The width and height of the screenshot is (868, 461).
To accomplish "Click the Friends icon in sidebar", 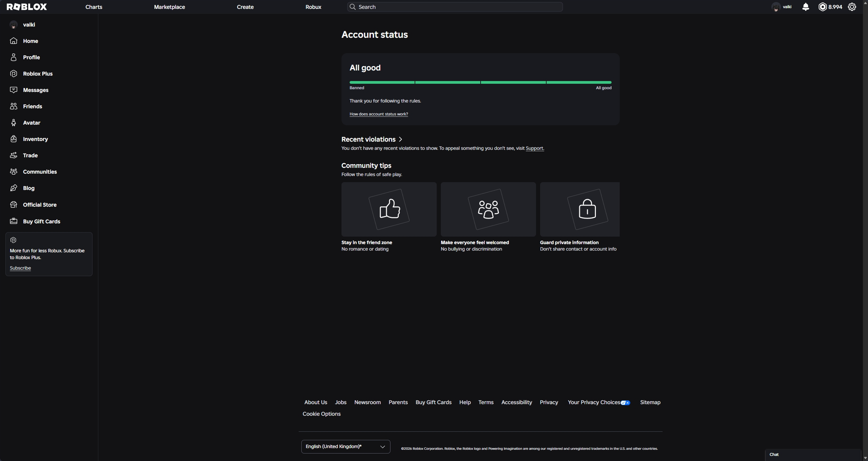I will point(14,106).
